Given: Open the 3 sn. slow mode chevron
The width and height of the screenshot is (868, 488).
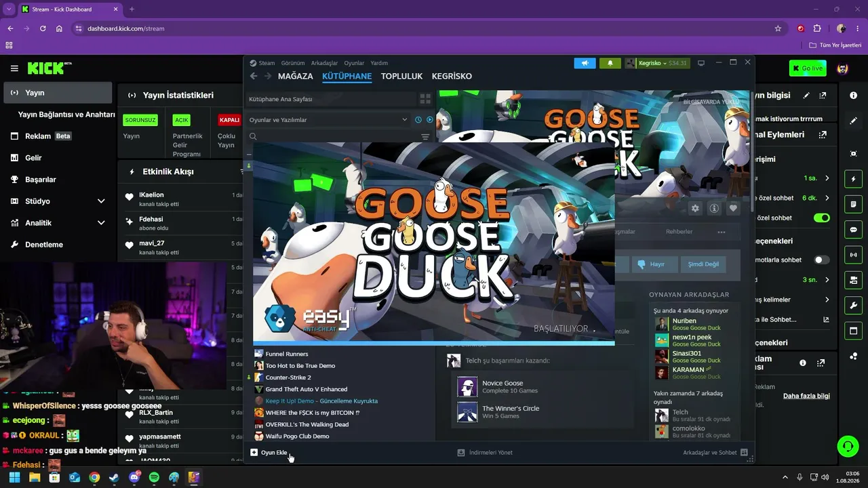Looking at the screenshot, I should click(827, 280).
